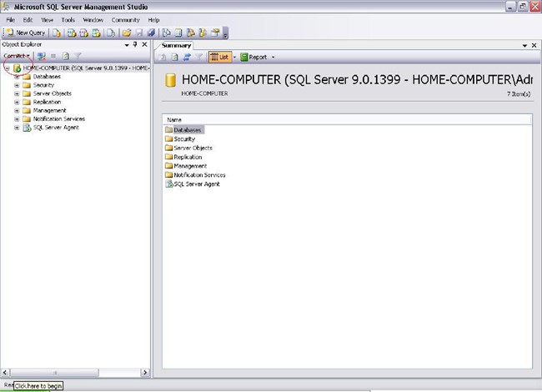Screen dimensions: 542x392
Task: Select Replication in the Summary list
Action: click(x=188, y=157)
